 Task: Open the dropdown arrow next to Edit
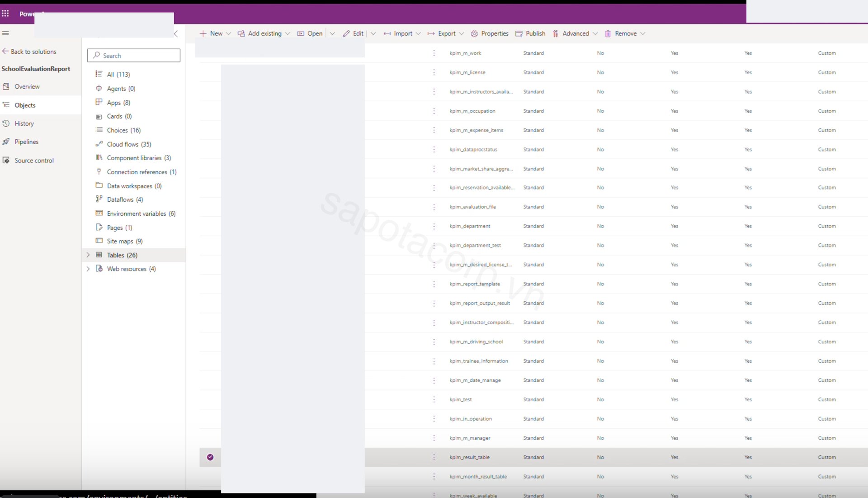(373, 33)
